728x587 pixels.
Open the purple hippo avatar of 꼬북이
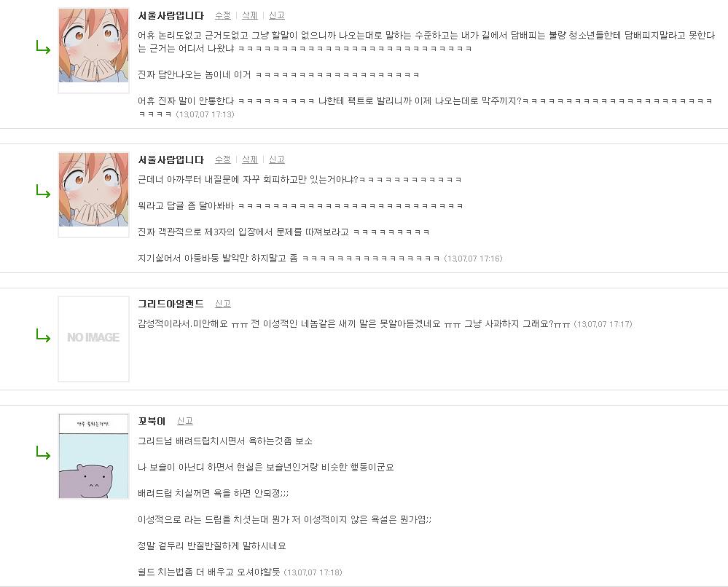93,456
